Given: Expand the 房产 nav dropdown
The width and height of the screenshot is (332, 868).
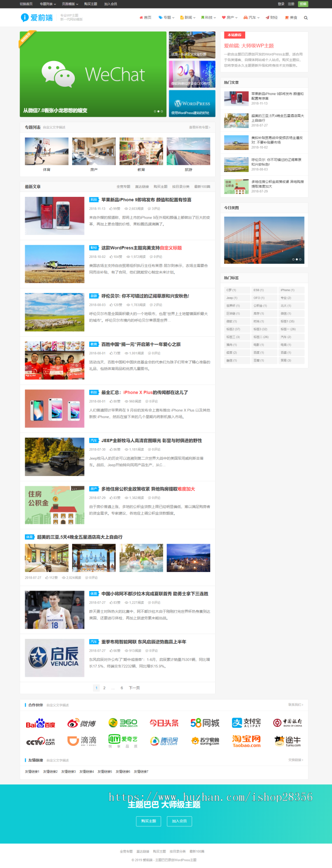Looking at the screenshot, I should 230,18.
